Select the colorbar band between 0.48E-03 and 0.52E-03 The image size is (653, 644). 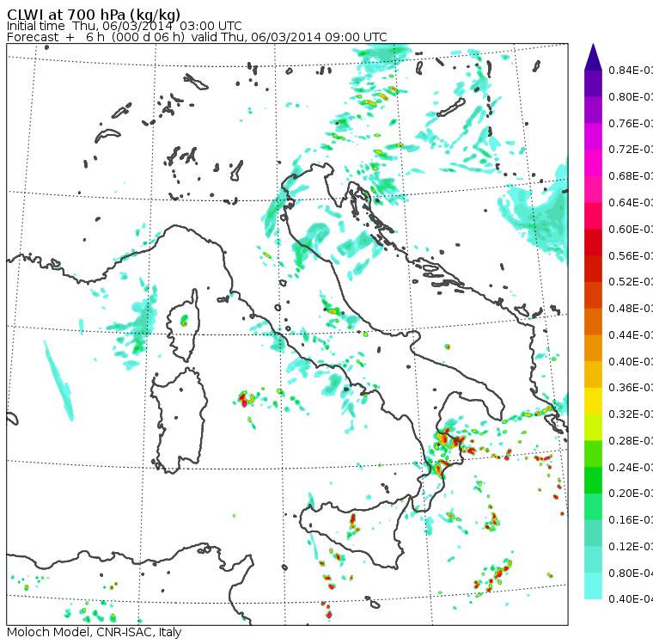593,295
